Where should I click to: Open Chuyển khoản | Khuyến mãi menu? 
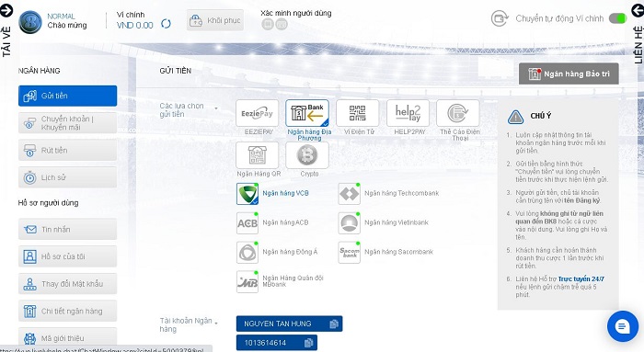pyautogui.click(x=67, y=123)
